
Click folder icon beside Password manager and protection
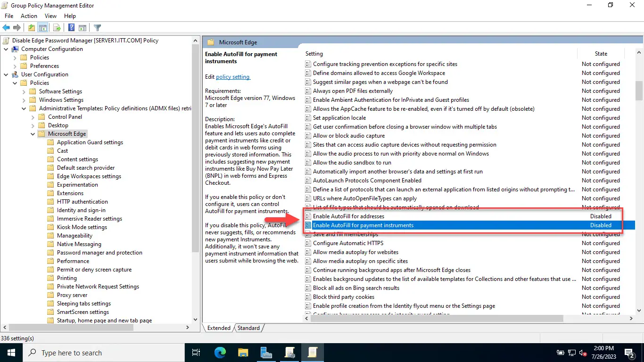(51, 253)
